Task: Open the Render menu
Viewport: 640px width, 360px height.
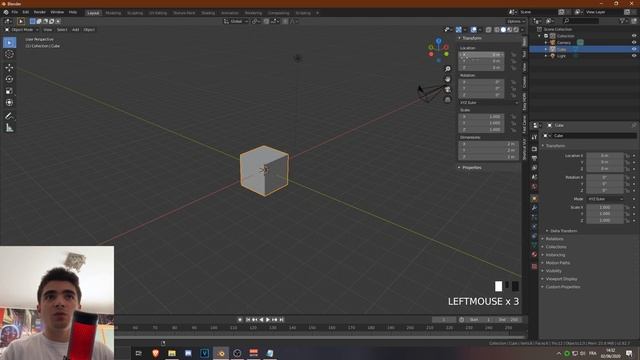Action: pyautogui.click(x=40, y=12)
